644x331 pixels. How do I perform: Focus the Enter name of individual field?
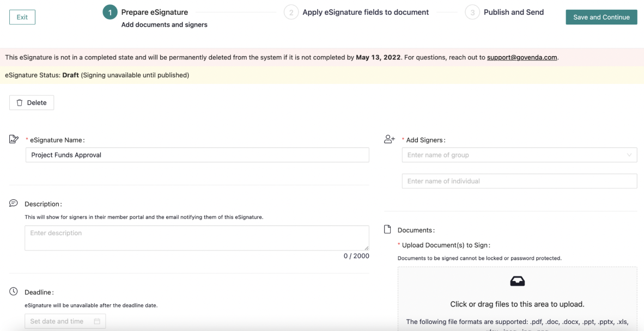pyautogui.click(x=520, y=181)
